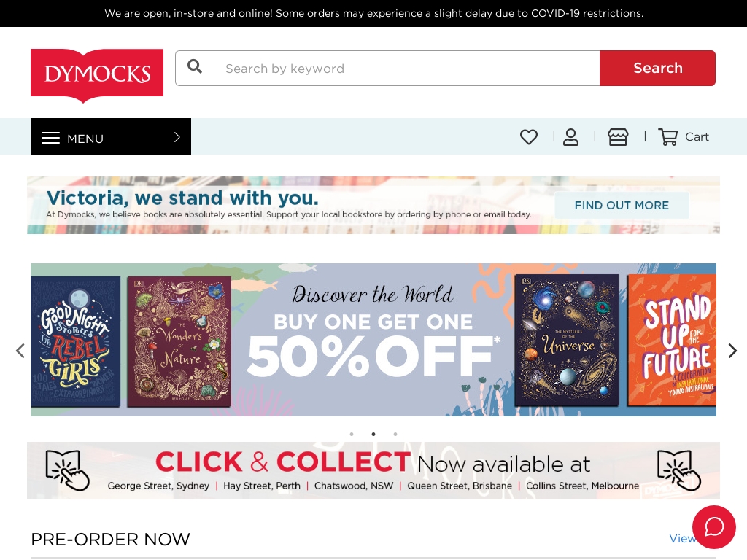Screen dimensions: 747x560
Task: Select the second carousel dot
Action: point(373,434)
